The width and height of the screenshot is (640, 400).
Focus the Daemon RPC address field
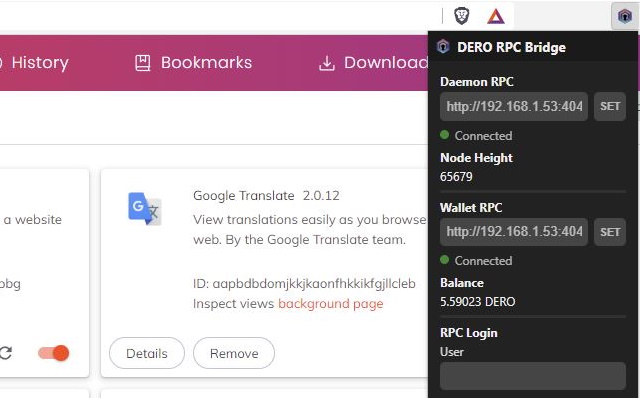[x=514, y=106]
